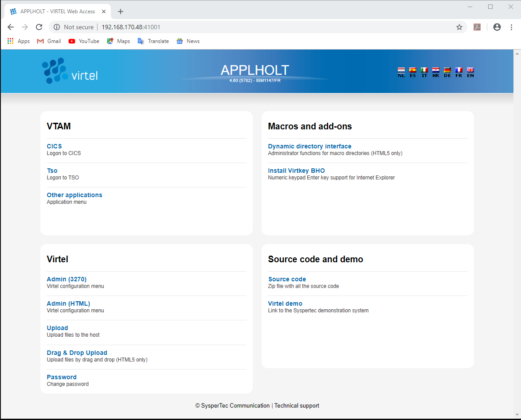Screen dimensions: 521x420
Task: View site info Not secure icon
Action: tap(57, 27)
